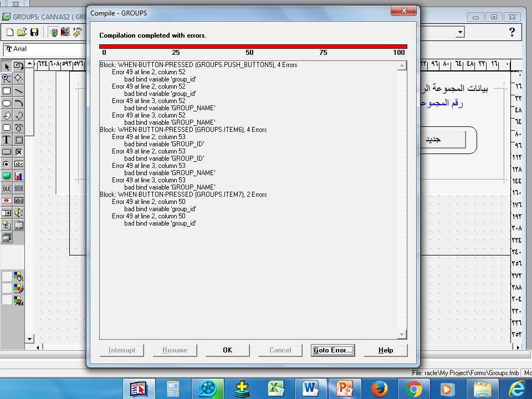
Task: Select the Sound item speaker tool
Action: tap(19, 213)
